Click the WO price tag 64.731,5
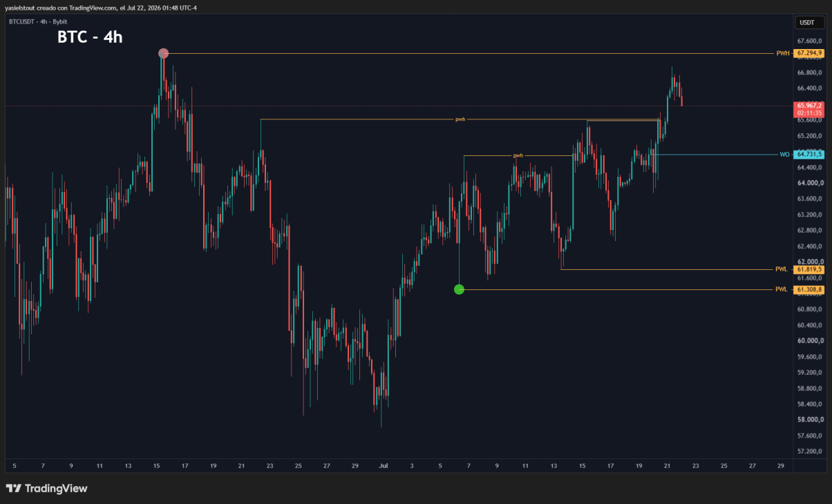 coord(809,155)
